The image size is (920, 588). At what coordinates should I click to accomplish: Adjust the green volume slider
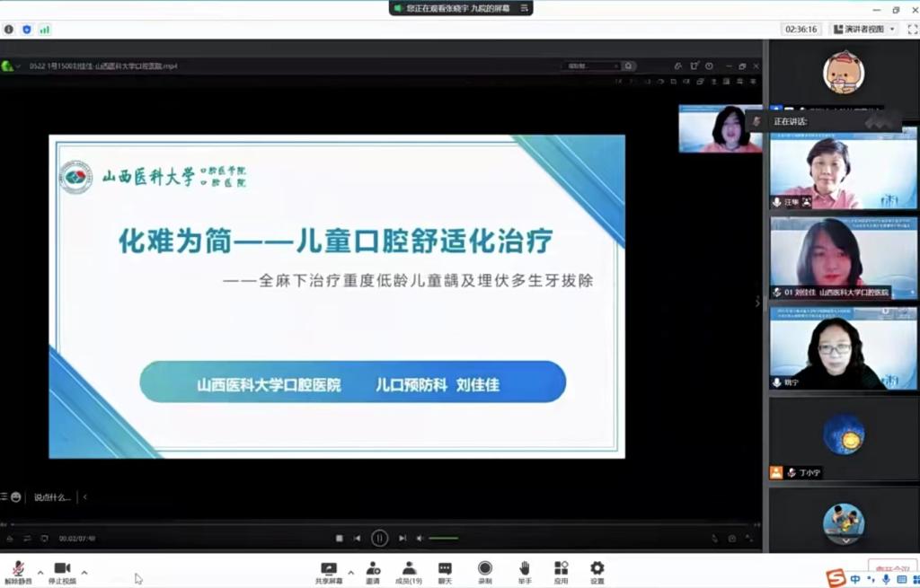[444, 538]
